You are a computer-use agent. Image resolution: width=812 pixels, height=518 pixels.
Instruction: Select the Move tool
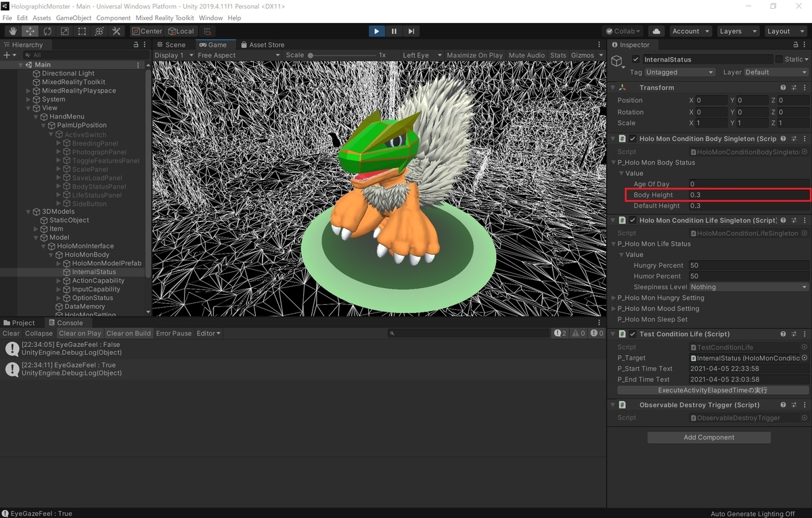click(x=30, y=31)
